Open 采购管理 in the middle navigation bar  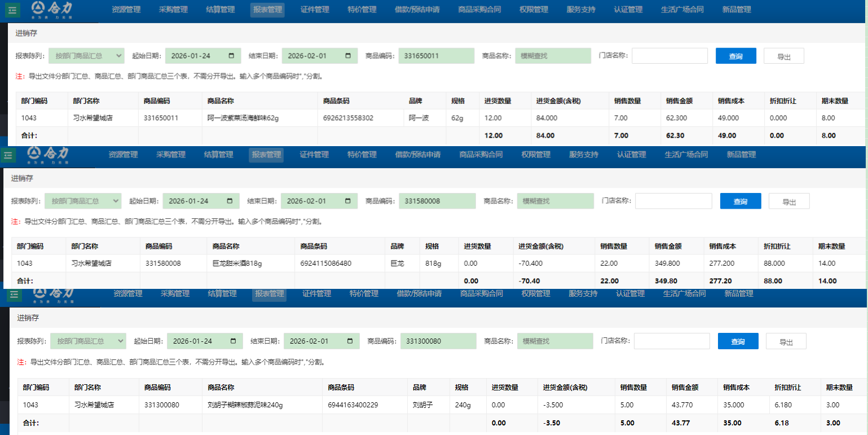pyautogui.click(x=171, y=155)
